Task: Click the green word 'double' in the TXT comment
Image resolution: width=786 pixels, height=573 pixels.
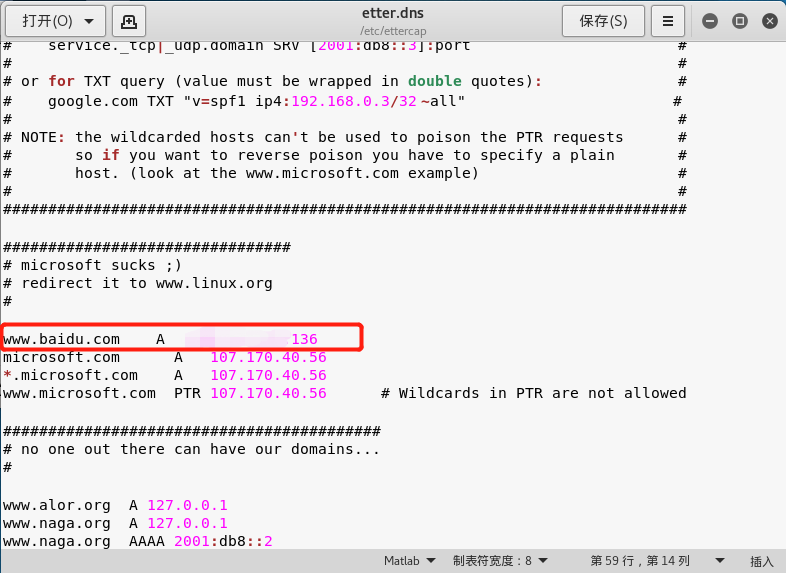Action: [x=435, y=81]
